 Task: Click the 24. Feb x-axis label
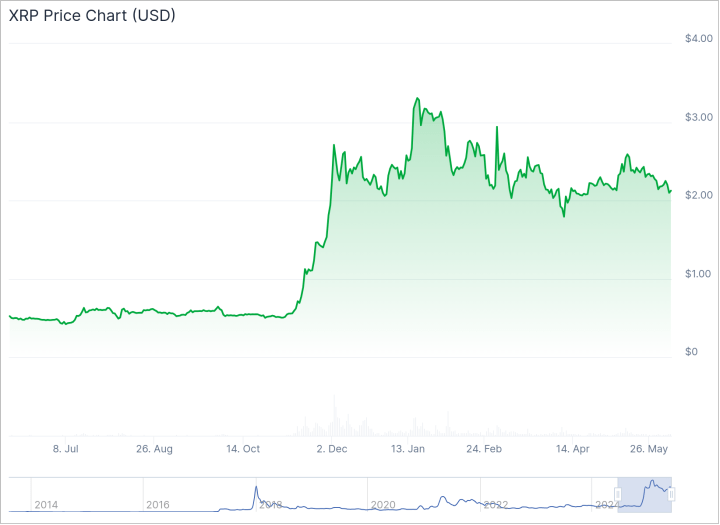coord(485,449)
